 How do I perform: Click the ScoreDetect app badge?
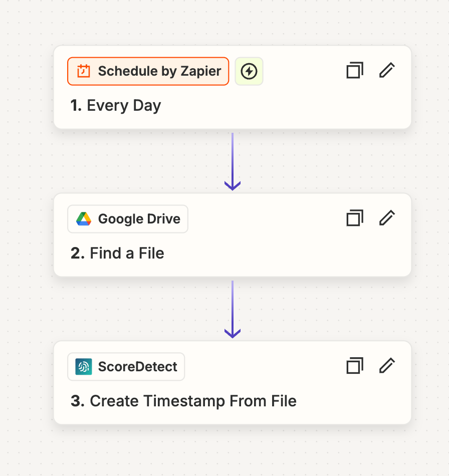click(126, 367)
